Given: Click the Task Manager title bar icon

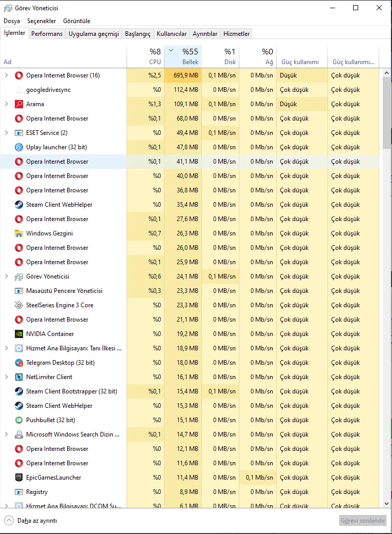Looking at the screenshot, I should tap(8, 8).
